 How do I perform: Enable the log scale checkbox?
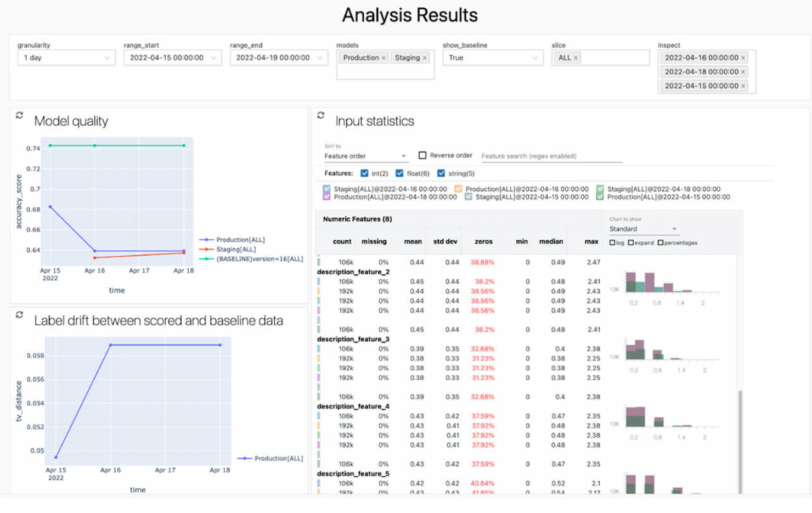tap(612, 242)
